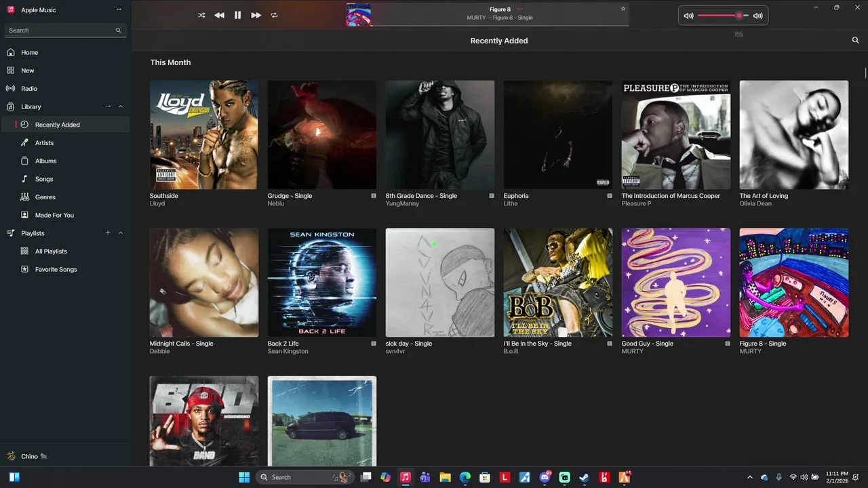Go to Home in the sidebar
The width and height of the screenshot is (868, 488).
tap(65, 52)
